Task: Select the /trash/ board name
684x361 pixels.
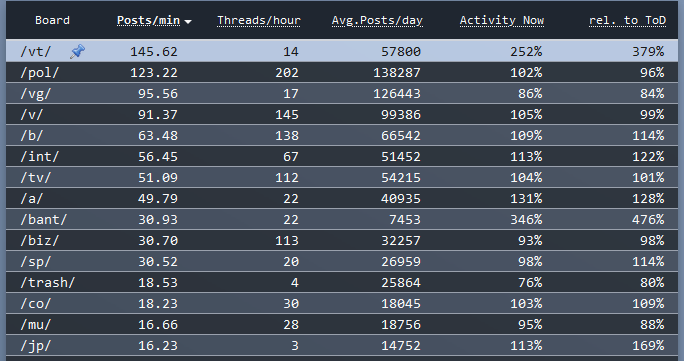Action: [x=48, y=282]
